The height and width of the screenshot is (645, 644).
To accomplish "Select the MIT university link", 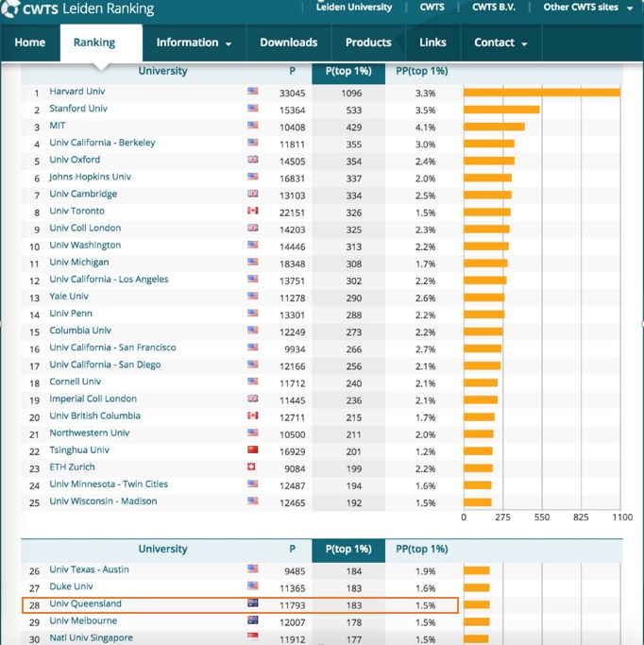I will (58, 126).
